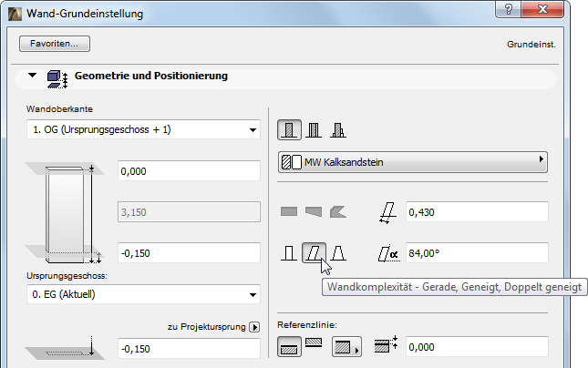Click the help question mark button
The image size is (588, 368).
[508, 9]
